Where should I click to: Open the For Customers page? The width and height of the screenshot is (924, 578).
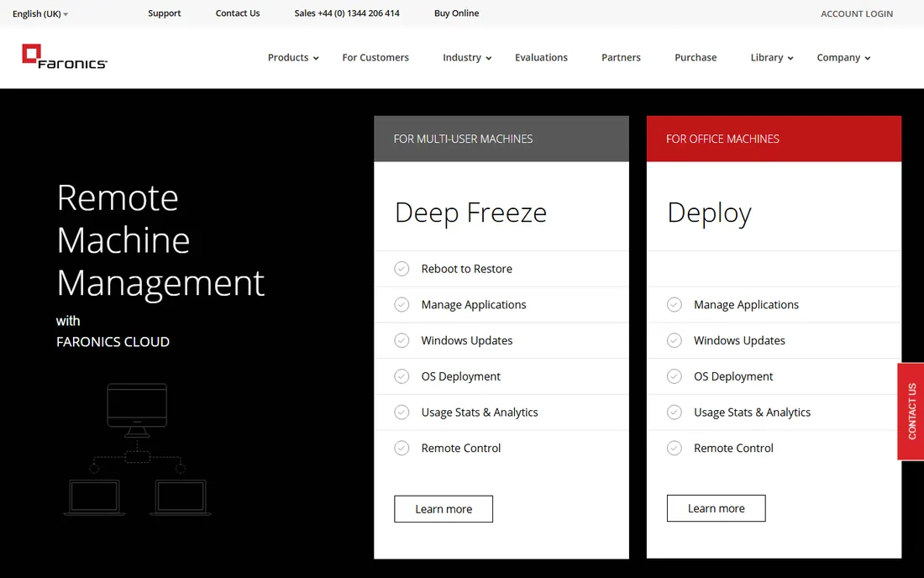[375, 58]
